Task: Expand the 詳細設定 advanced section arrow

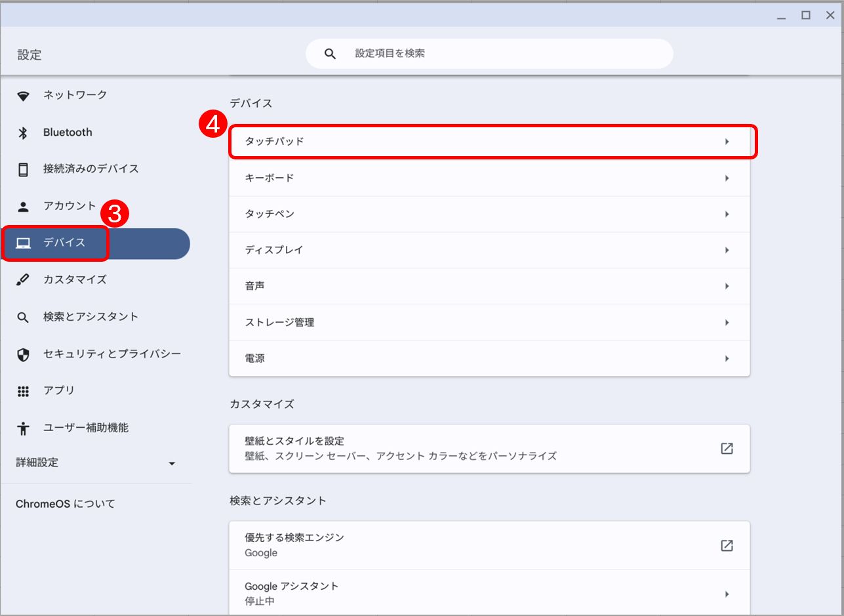Action: pos(172,464)
